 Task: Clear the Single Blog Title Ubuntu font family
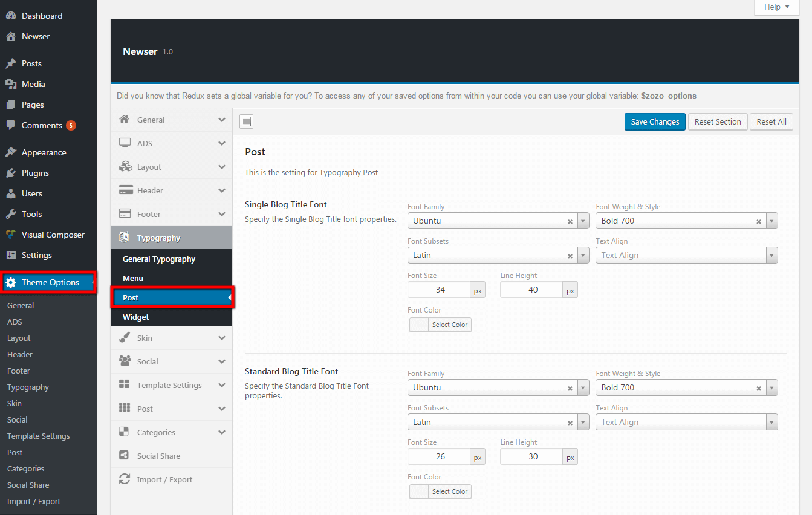(x=570, y=221)
